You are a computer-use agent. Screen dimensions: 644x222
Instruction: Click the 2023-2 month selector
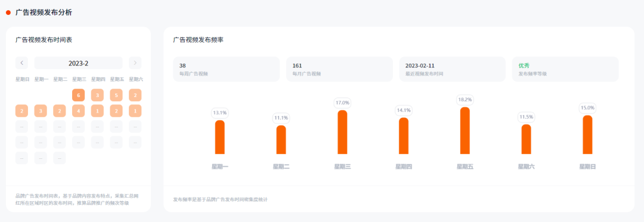coord(79,63)
